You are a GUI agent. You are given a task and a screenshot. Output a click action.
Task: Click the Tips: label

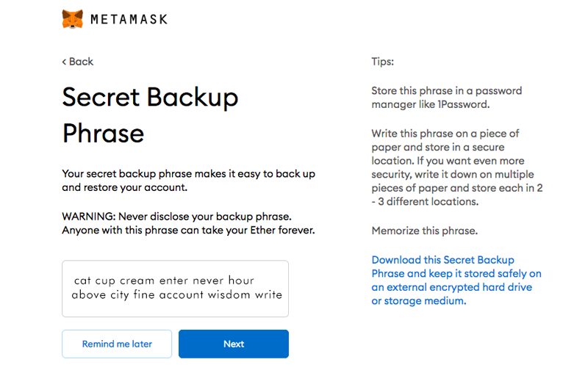pos(382,62)
